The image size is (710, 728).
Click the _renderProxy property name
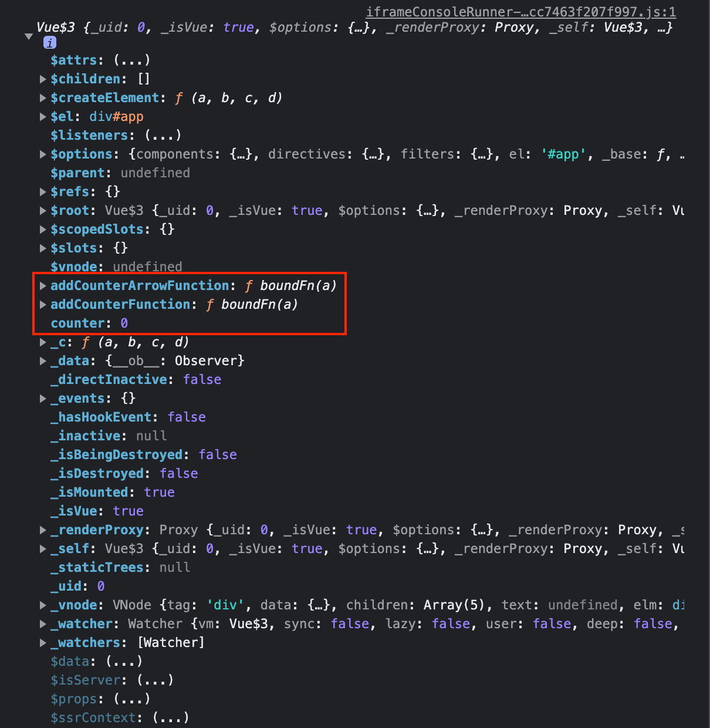(x=97, y=530)
